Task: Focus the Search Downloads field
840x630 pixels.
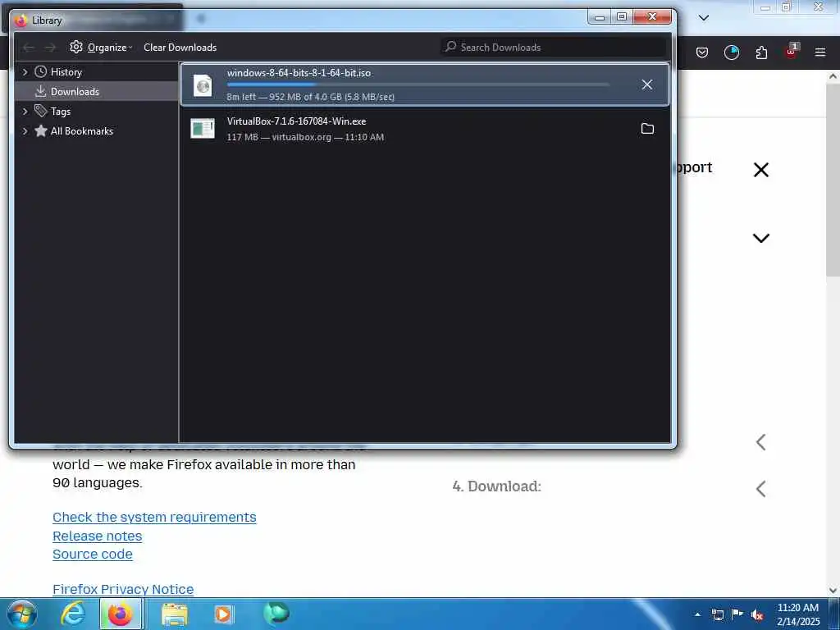Action: (554, 47)
